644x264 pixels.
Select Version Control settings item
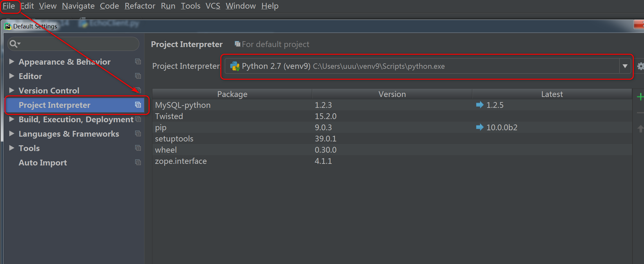click(49, 91)
